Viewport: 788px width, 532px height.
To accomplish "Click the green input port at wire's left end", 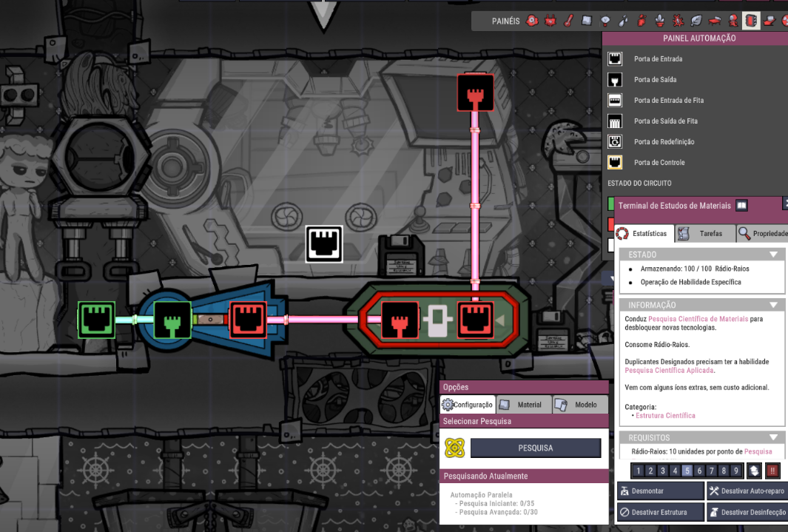I will [96, 320].
